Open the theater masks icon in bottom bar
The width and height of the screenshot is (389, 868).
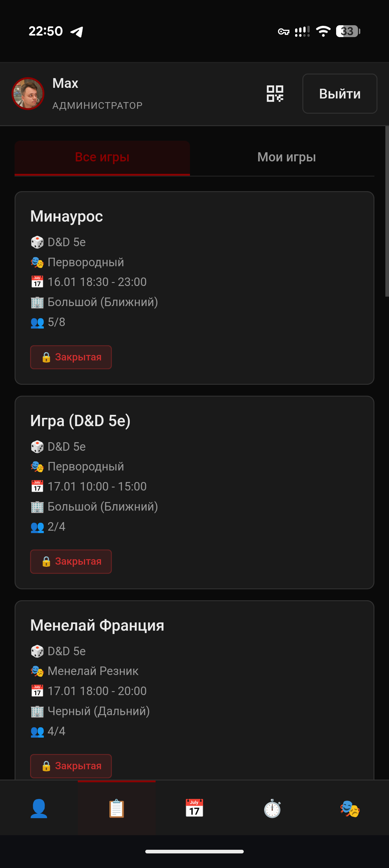point(350,808)
